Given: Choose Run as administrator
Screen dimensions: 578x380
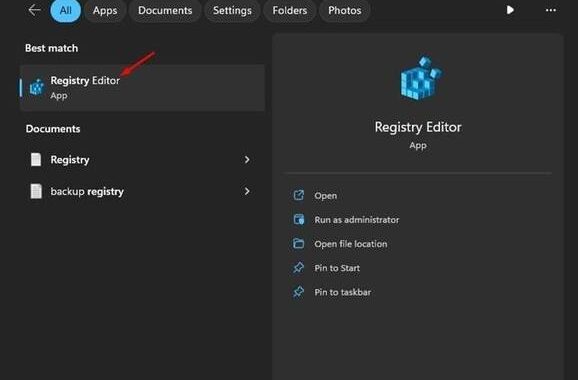Looking at the screenshot, I should point(357,220).
